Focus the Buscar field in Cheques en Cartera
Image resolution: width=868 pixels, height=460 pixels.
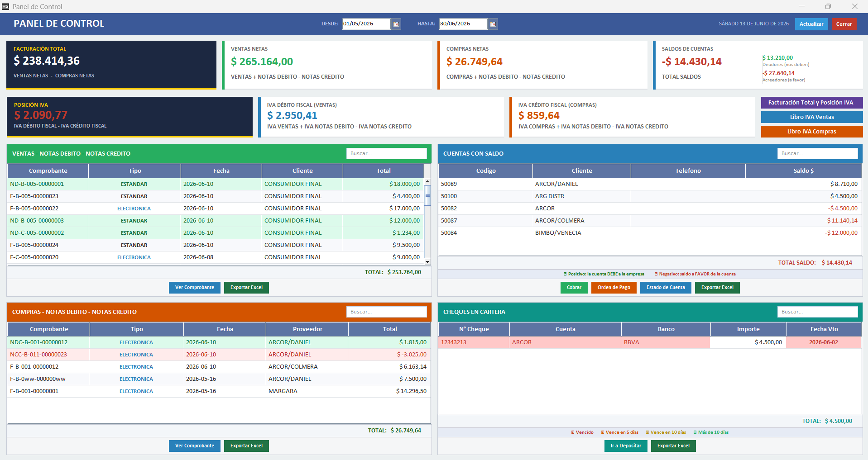pyautogui.click(x=817, y=312)
